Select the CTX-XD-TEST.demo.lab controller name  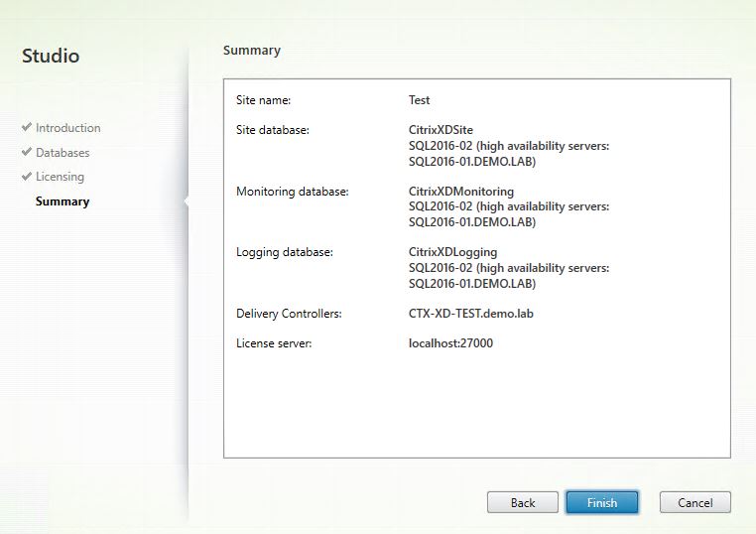coord(470,314)
